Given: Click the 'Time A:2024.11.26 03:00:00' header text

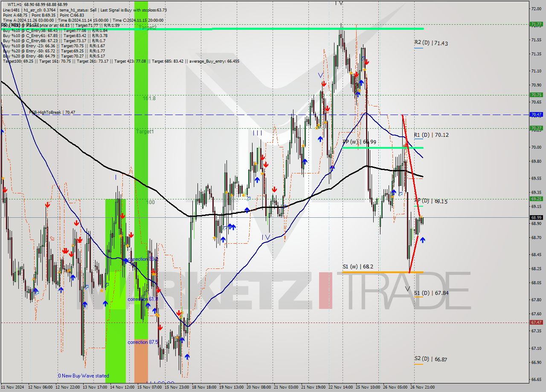Looking at the screenshot, I should pyautogui.click(x=28, y=20).
